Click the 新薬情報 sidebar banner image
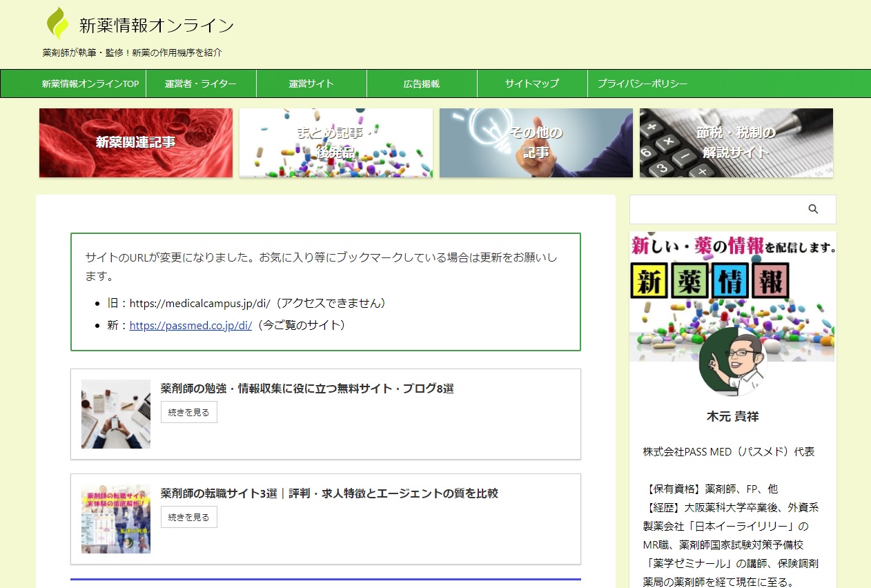871x588 pixels. [x=732, y=297]
